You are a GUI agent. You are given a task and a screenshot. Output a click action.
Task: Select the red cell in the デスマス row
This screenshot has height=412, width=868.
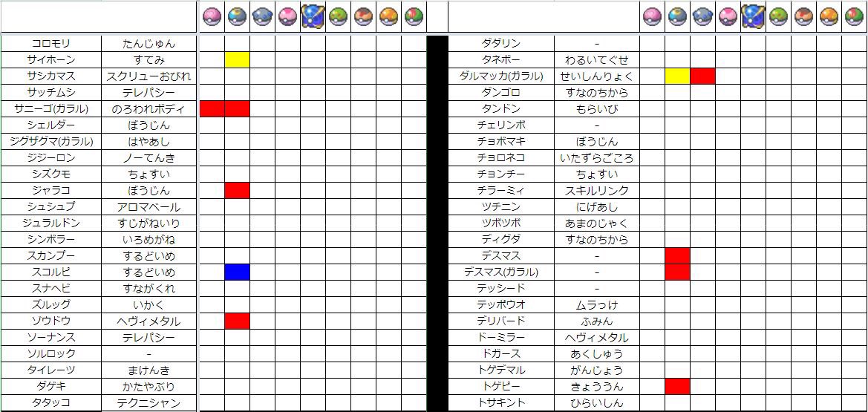(x=678, y=256)
